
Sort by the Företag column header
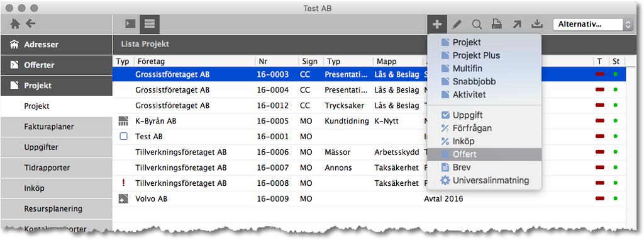point(194,61)
